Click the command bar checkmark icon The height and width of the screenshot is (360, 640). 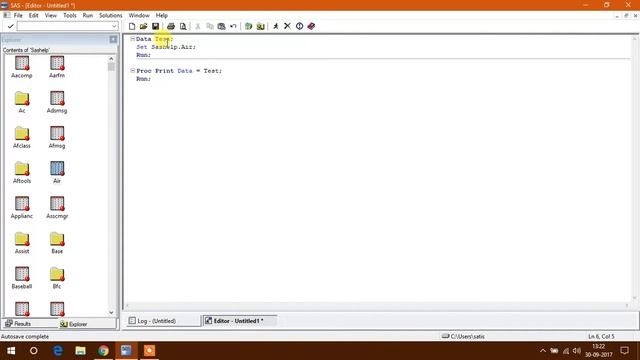tap(11, 26)
